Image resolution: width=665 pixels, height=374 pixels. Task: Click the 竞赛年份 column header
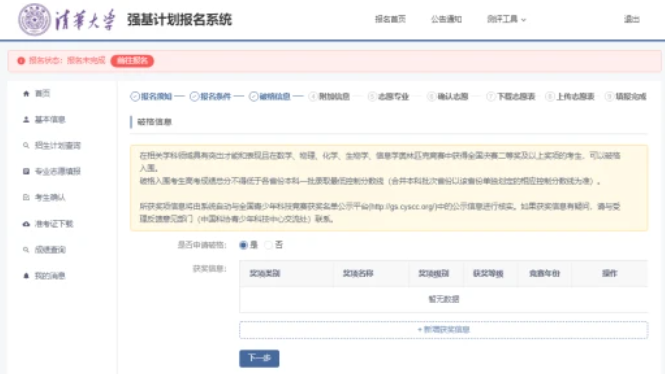point(545,274)
